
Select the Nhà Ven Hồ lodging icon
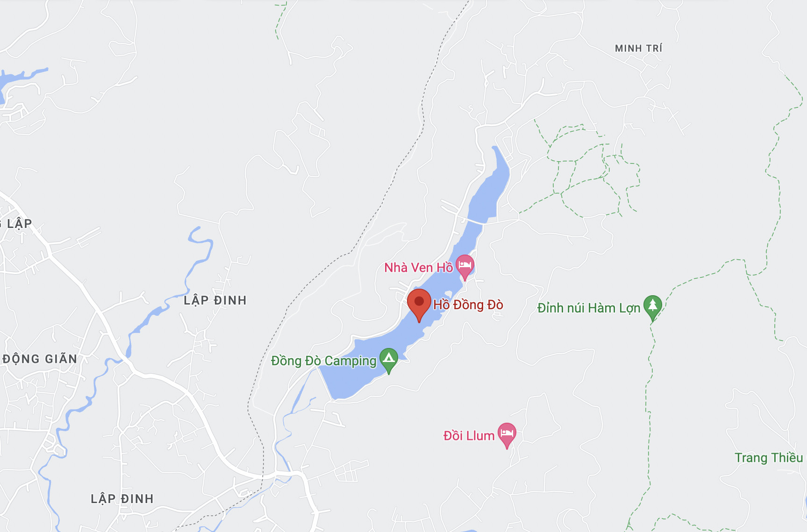(465, 267)
